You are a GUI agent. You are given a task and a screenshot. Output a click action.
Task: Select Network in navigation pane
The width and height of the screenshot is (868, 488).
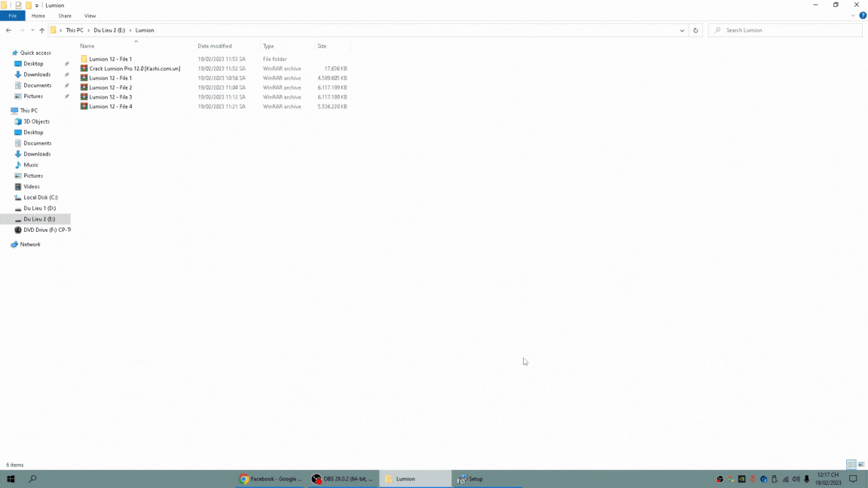coord(30,245)
